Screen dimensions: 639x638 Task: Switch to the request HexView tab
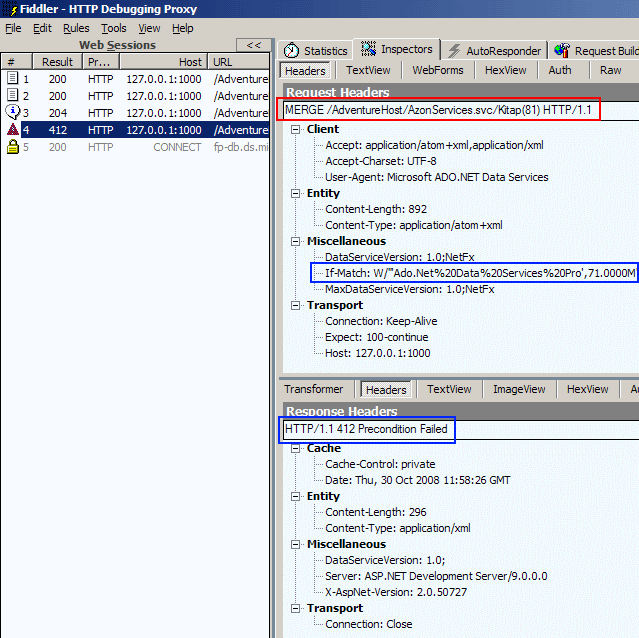pyautogui.click(x=505, y=71)
